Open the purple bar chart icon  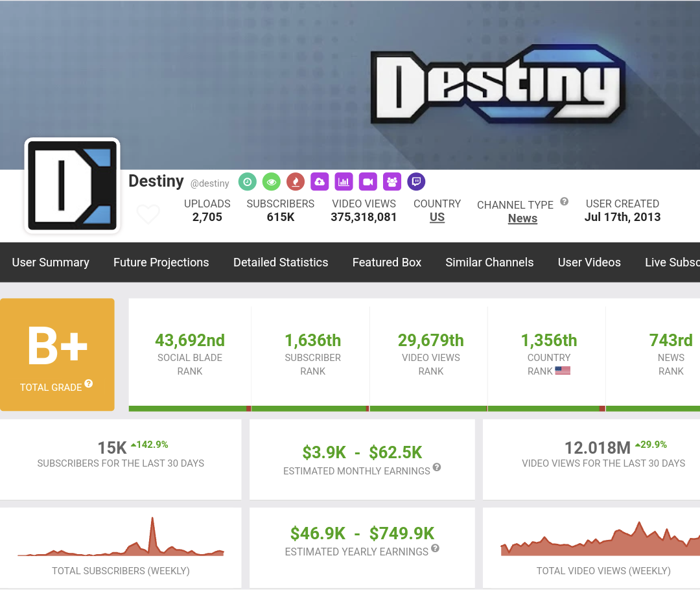pyautogui.click(x=344, y=181)
